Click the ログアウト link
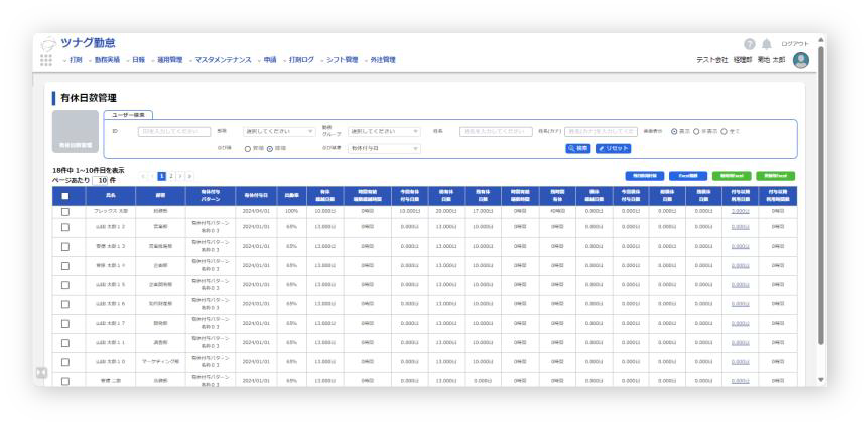 coord(794,44)
